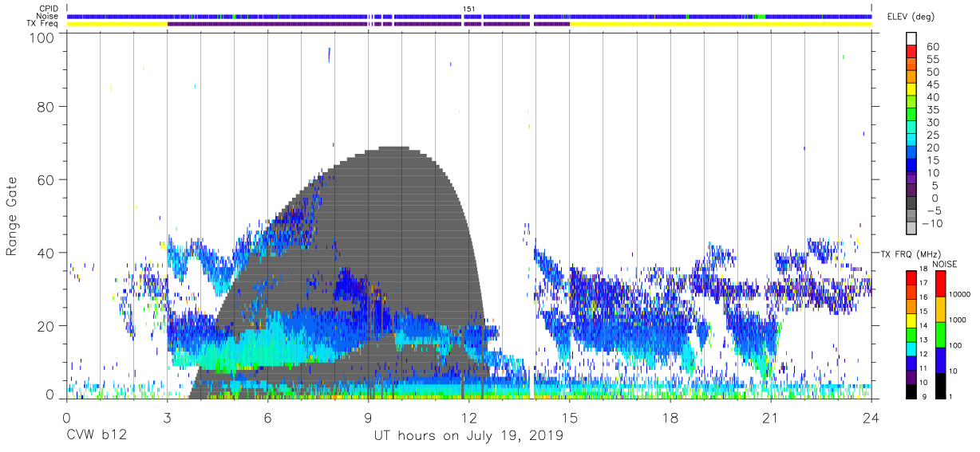The width and height of the screenshot is (980, 452).
Task: Click the 13 tick on TX FRQ legend
Action: click(x=925, y=340)
